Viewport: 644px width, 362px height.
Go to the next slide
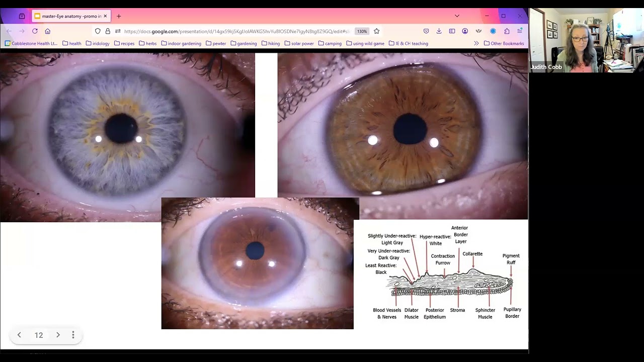click(x=58, y=335)
